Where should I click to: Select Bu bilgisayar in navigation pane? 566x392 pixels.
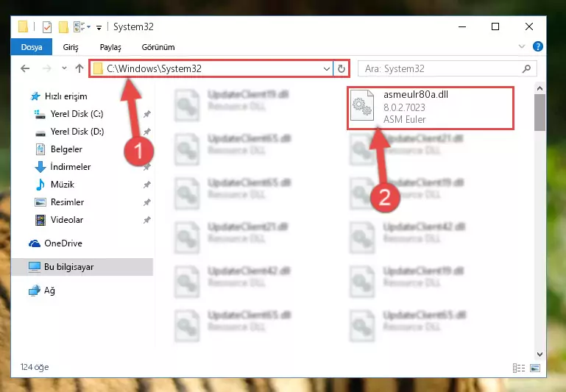[x=82, y=267]
